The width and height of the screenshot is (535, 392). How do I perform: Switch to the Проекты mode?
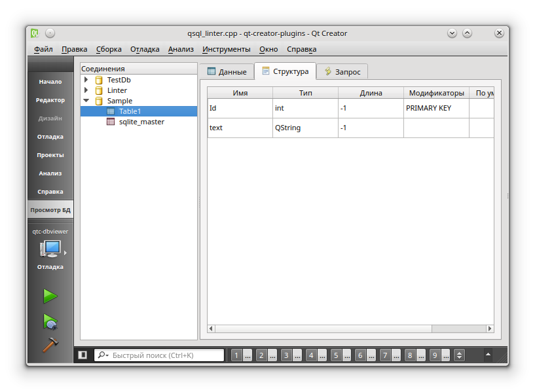(50, 154)
